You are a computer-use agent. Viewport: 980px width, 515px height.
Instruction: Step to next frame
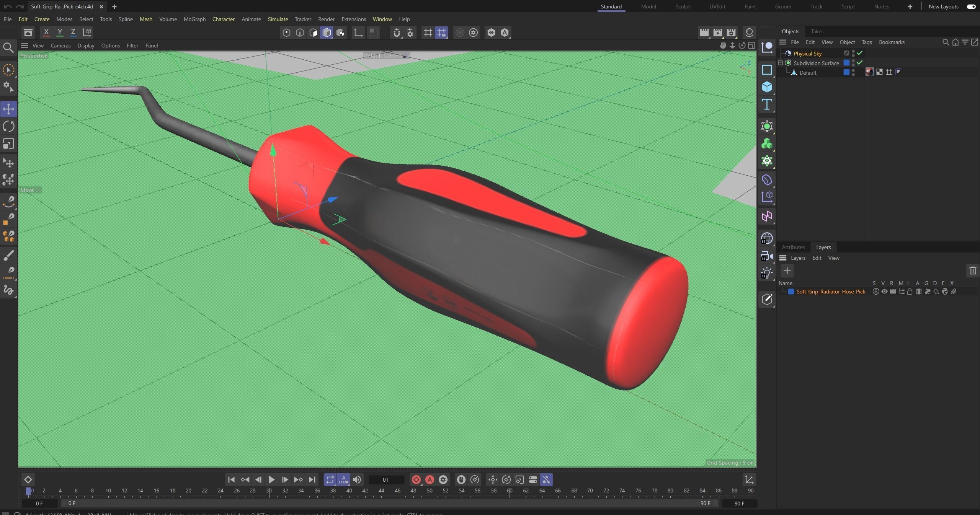point(285,479)
